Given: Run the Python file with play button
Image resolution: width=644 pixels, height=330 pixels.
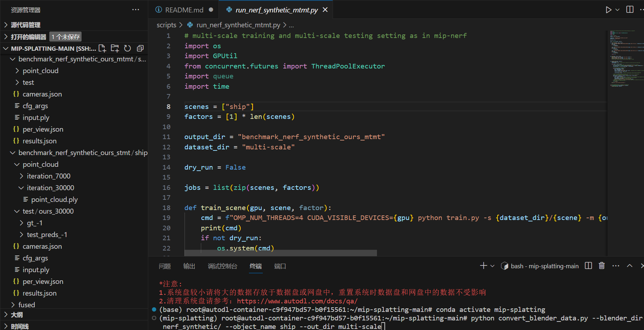Looking at the screenshot, I should [608, 10].
